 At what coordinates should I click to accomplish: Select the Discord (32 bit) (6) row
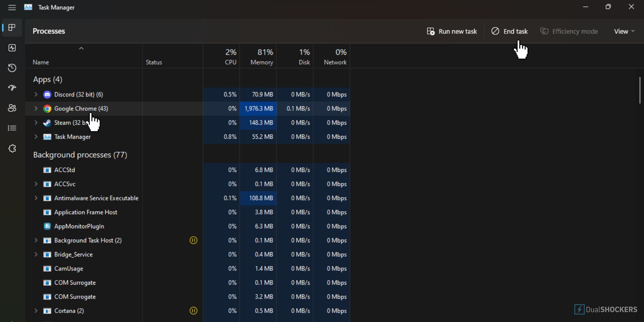(x=188, y=95)
